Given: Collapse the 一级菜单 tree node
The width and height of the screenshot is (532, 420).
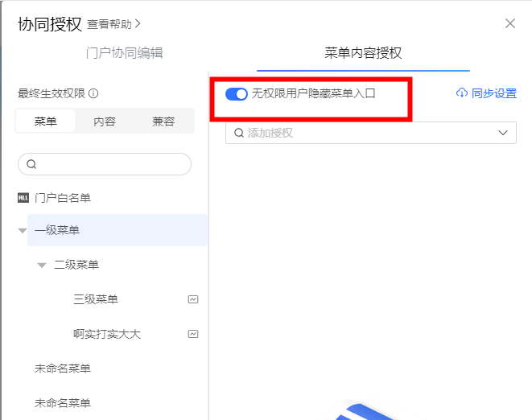Looking at the screenshot, I should click(x=22, y=231).
